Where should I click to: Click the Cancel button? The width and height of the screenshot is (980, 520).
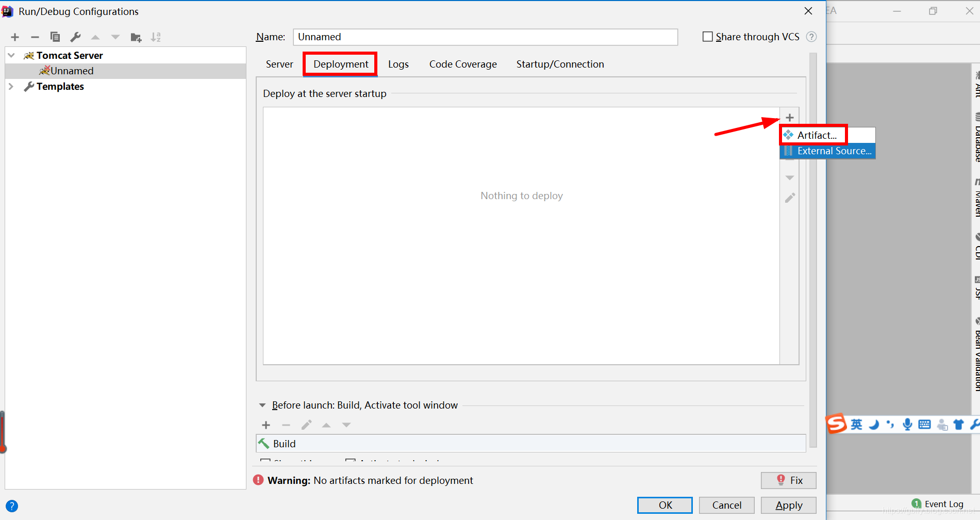(x=727, y=505)
